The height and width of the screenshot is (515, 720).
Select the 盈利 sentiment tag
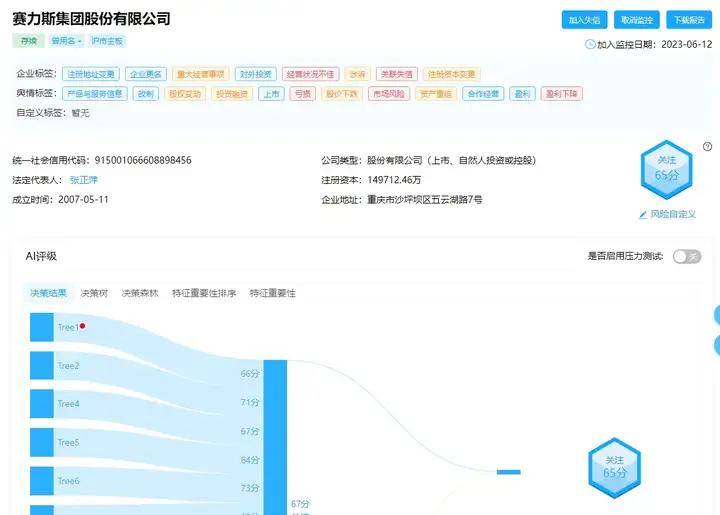tap(523, 94)
